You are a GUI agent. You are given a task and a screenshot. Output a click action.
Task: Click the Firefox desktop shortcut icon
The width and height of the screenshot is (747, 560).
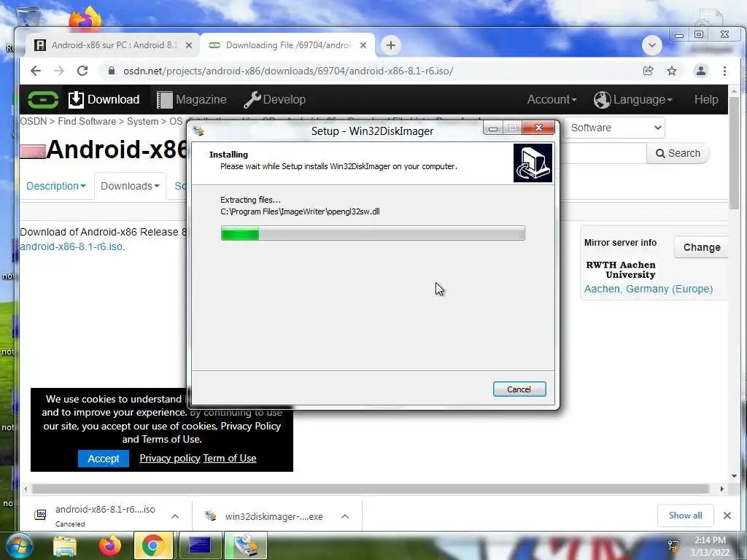(85, 19)
